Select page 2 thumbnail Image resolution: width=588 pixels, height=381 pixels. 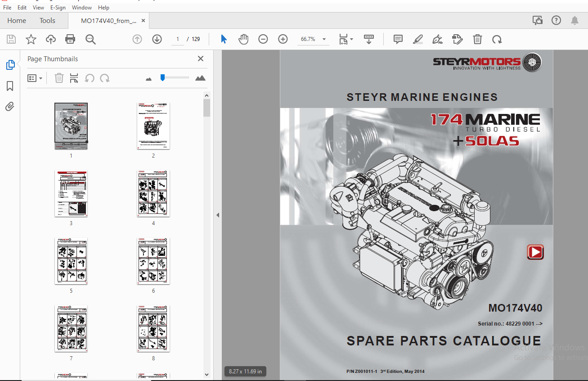[x=153, y=126]
